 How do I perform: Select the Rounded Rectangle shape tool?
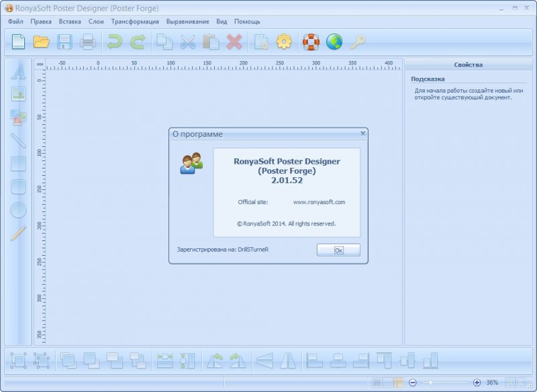point(19,187)
